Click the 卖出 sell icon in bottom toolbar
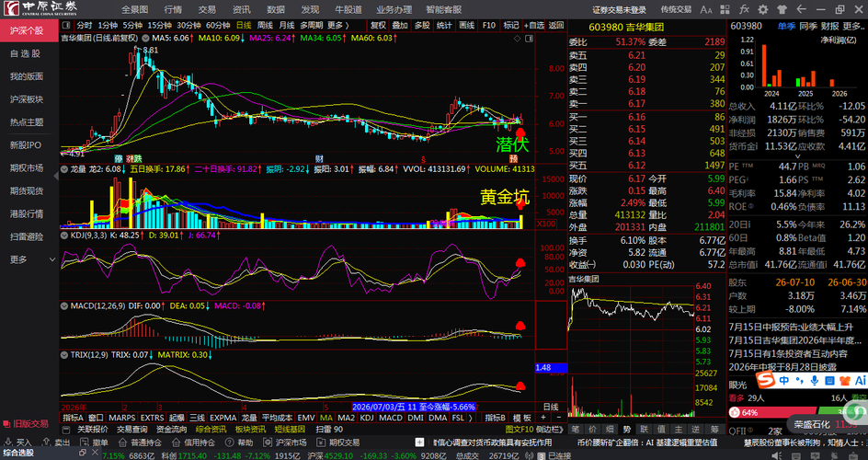 click(46, 443)
